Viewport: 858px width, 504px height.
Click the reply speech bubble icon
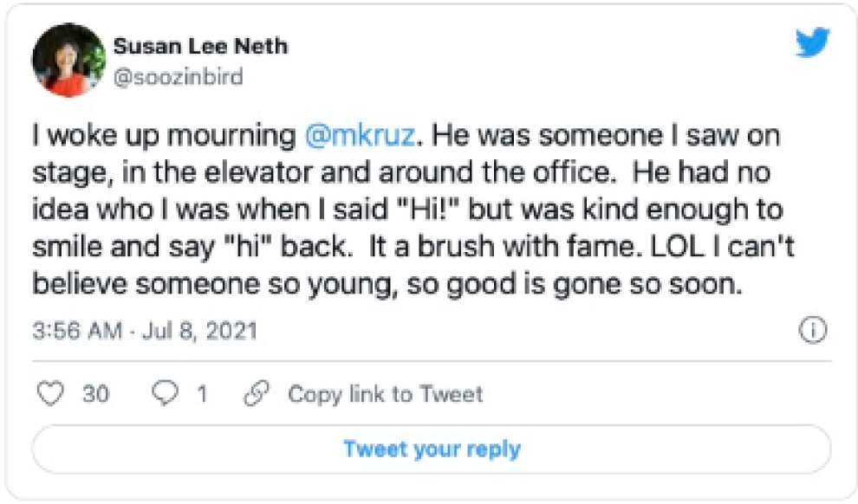pos(164,394)
